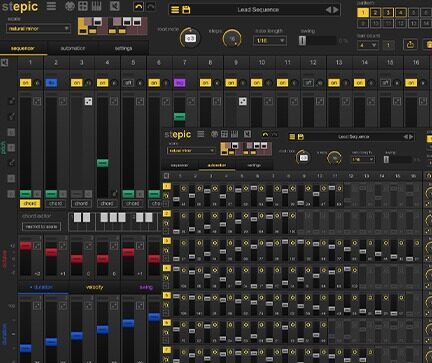This screenshot has height=363, width=432.
Task: Click the root note knob
Action: tap(190, 38)
